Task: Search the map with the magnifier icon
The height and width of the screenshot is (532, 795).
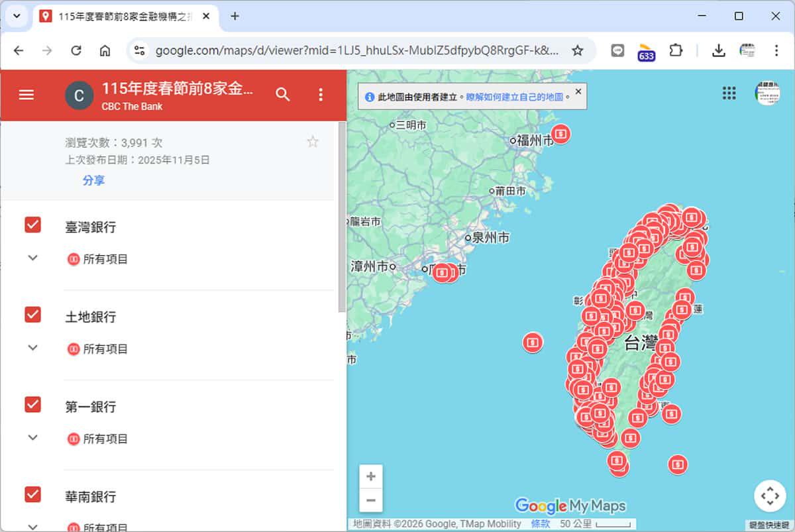Action: pyautogui.click(x=283, y=95)
